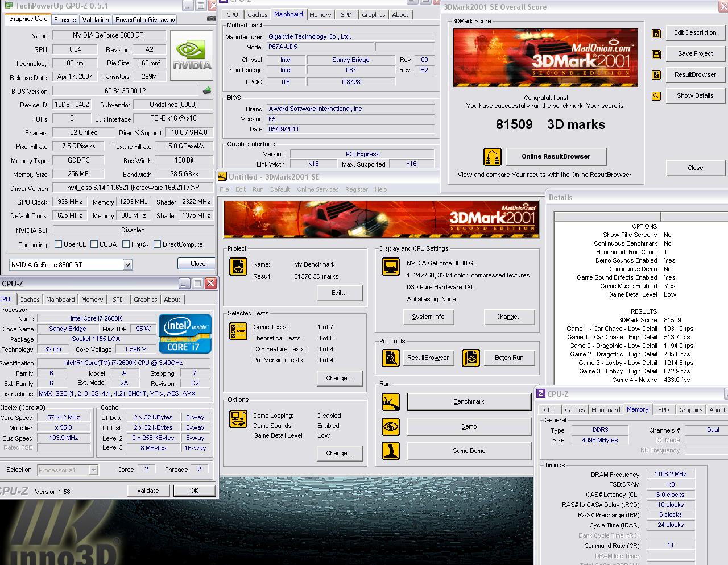Click the Edit Description icon in 3DMark score window
728x565 pixels.
pos(656,34)
